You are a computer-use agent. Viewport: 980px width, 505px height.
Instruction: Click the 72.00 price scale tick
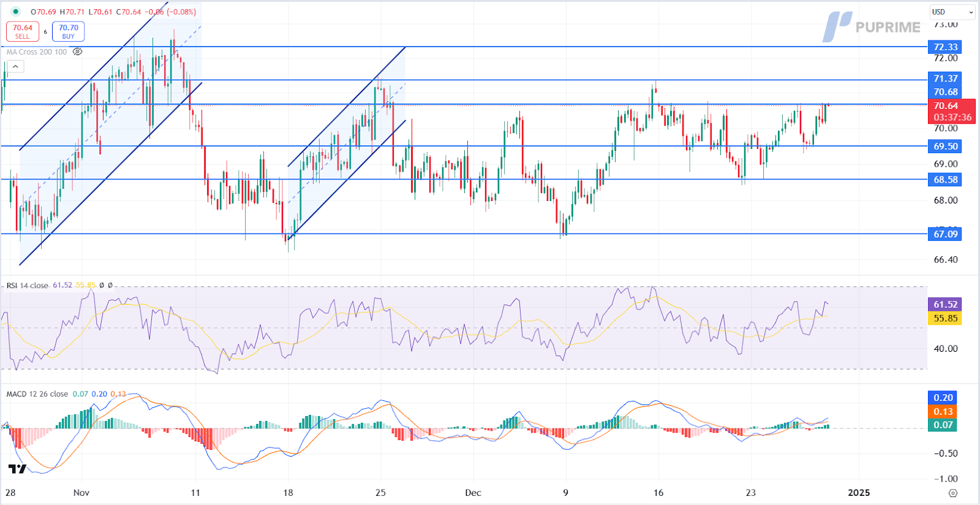pos(946,58)
